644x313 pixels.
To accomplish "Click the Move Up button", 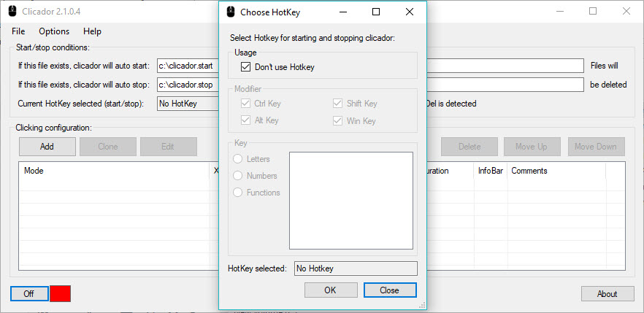I will 532,147.
